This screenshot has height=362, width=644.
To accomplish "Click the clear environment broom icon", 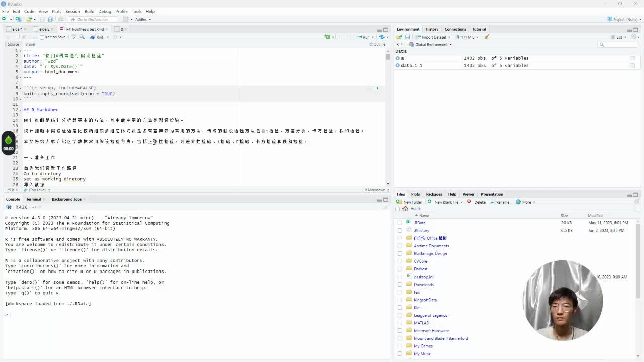I will point(487,37).
